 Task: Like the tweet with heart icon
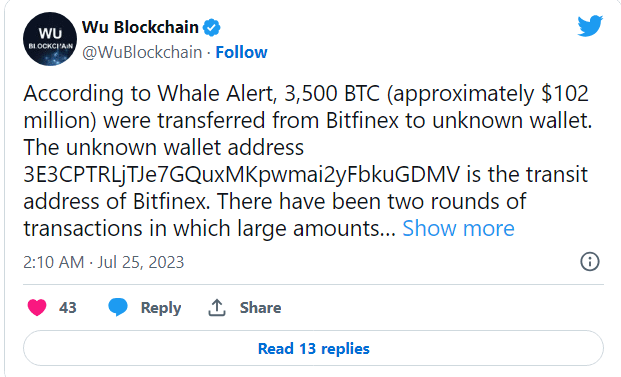pos(37,307)
